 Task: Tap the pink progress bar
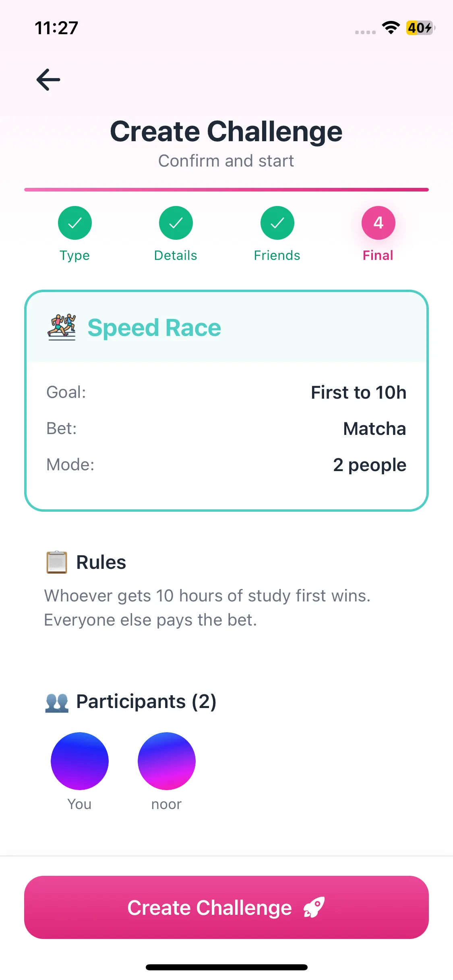click(x=226, y=189)
